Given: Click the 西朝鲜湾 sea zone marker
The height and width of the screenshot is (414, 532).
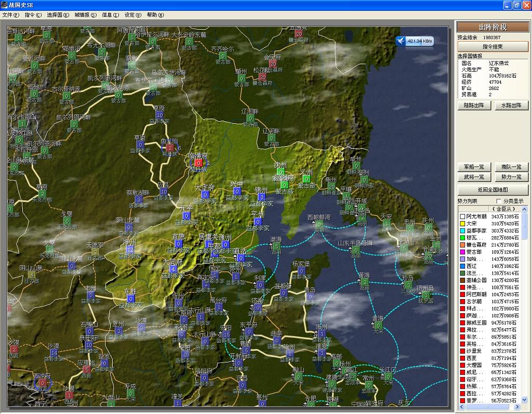Looking at the screenshot, I should coord(319,224).
